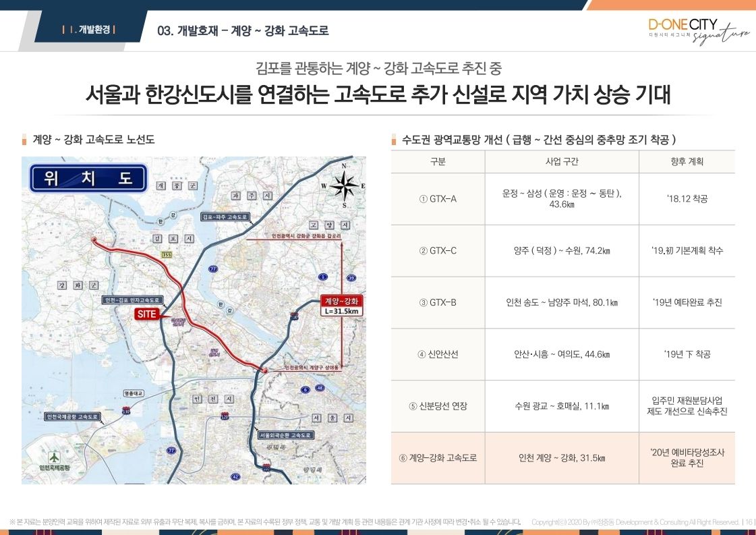The width and height of the screenshot is (756, 535).
Task: Click the '18.12 착공 plan cell
Action: [x=687, y=199]
